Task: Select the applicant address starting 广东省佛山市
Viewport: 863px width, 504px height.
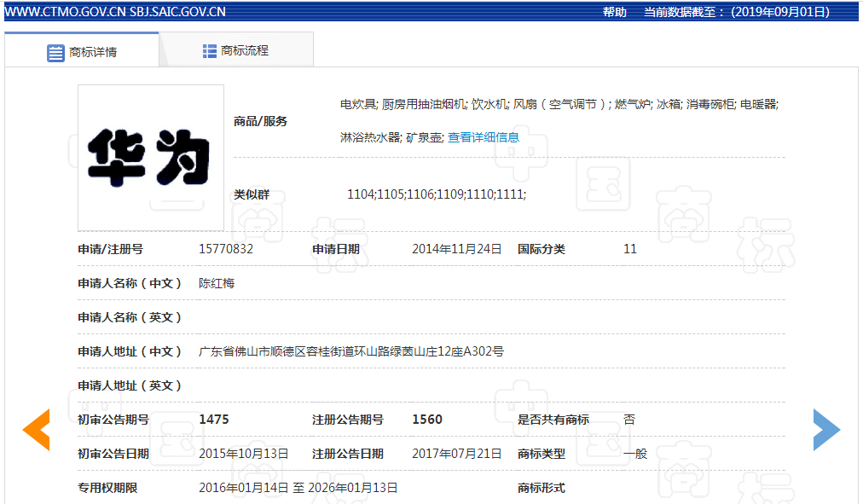Action: pyautogui.click(x=351, y=351)
